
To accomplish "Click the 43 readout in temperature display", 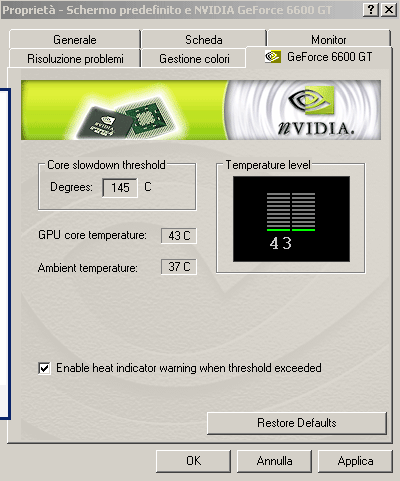I will pyautogui.click(x=281, y=243).
